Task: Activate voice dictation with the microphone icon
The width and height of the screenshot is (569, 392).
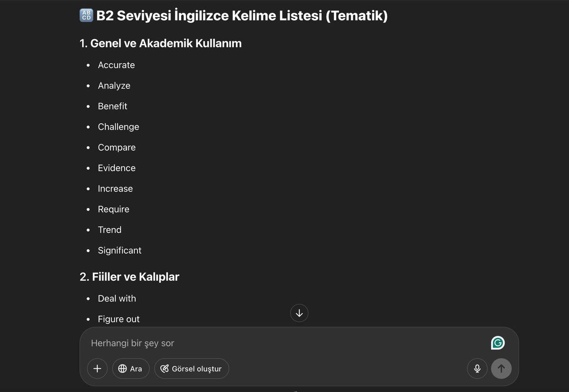Action: (477, 368)
